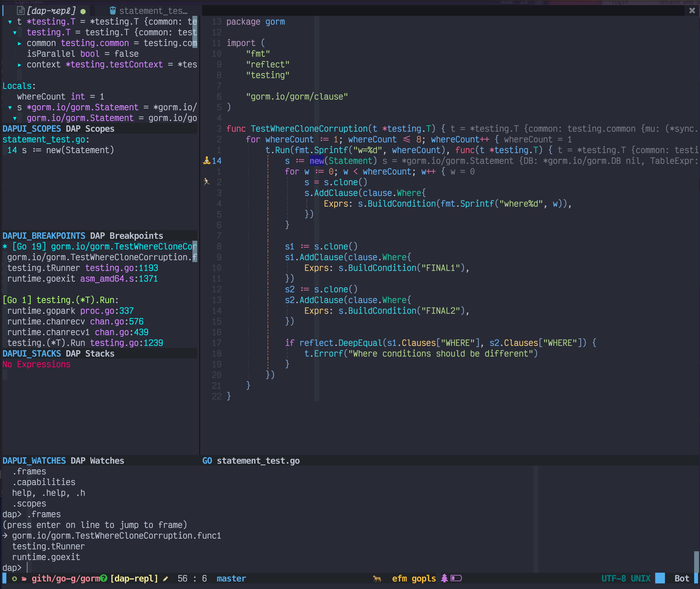Click the meditating-figure breakpoint icon beside line 14
700x589 pixels.
(207, 161)
